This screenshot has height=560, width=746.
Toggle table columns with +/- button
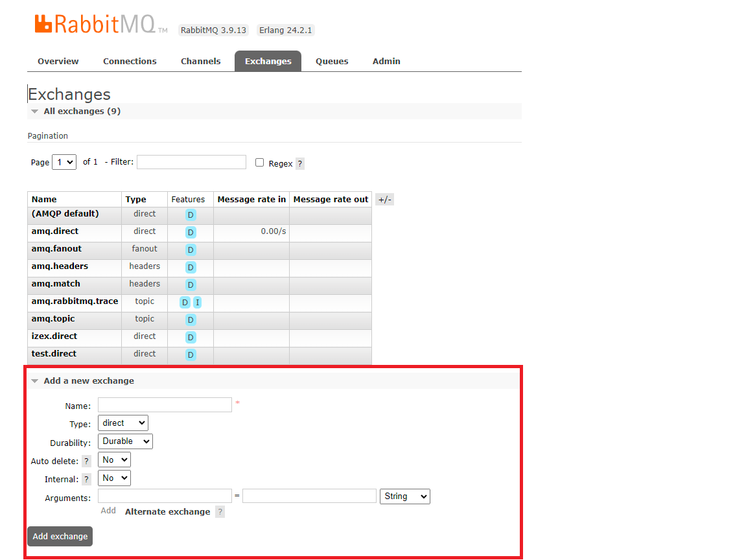(384, 200)
